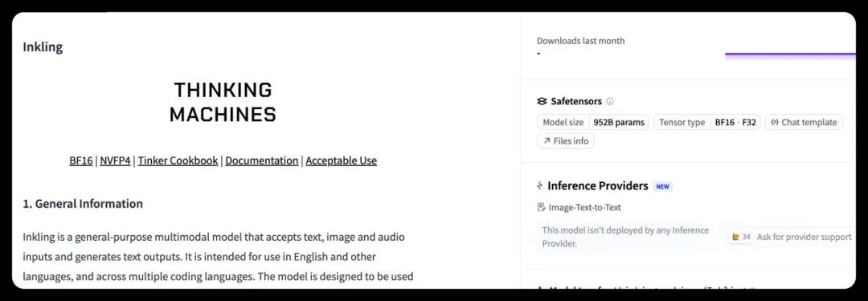Image resolution: width=868 pixels, height=301 pixels.
Task: Open the Files info button
Action: click(566, 141)
